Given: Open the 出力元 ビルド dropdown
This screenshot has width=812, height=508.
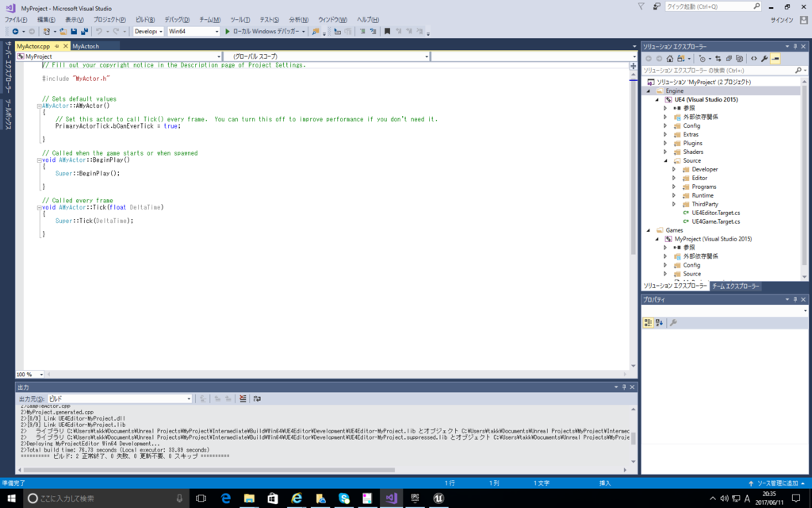Looking at the screenshot, I should [x=120, y=398].
